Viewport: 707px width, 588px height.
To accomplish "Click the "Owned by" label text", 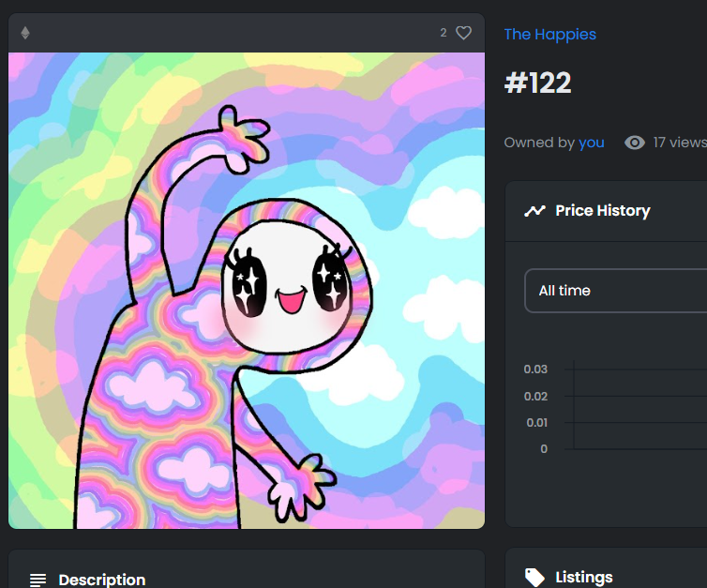I will (x=539, y=143).
